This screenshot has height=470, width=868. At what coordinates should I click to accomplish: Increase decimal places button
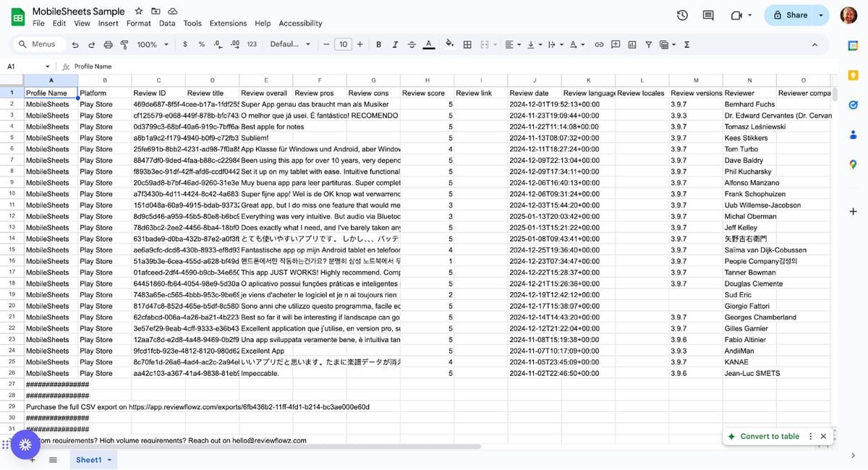pyautogui.click(x=234, y=44)
